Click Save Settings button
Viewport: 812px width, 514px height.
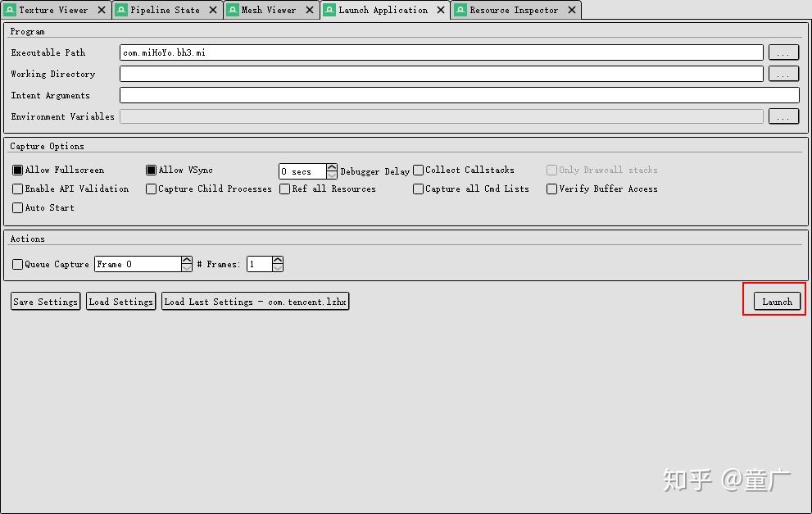[46, 302]
